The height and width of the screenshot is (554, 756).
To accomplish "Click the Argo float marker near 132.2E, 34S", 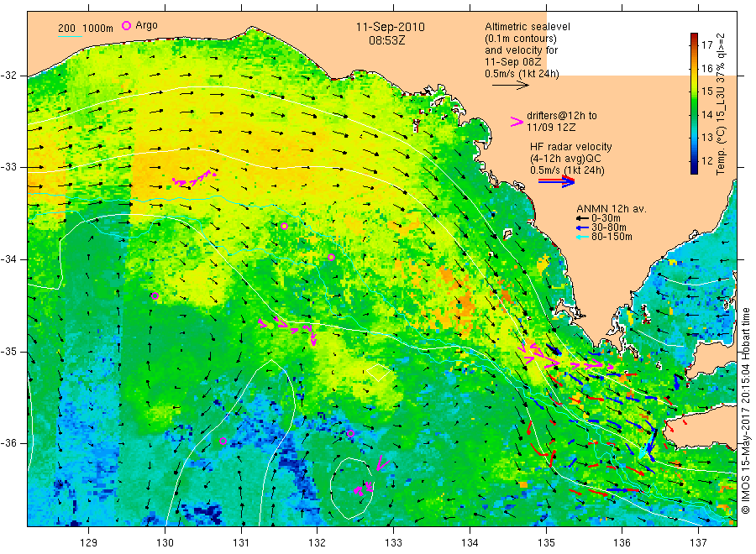I will coord(331,257).
